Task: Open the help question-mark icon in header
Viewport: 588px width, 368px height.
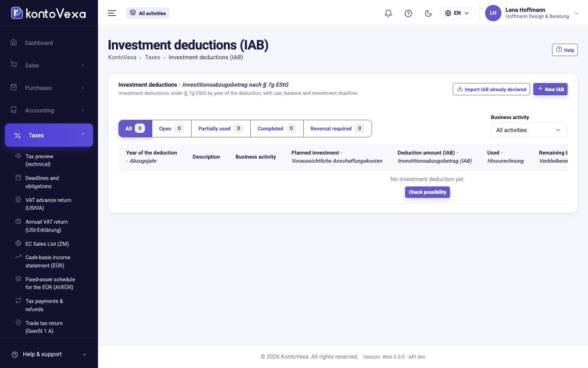Action: [x=408, y=13]
